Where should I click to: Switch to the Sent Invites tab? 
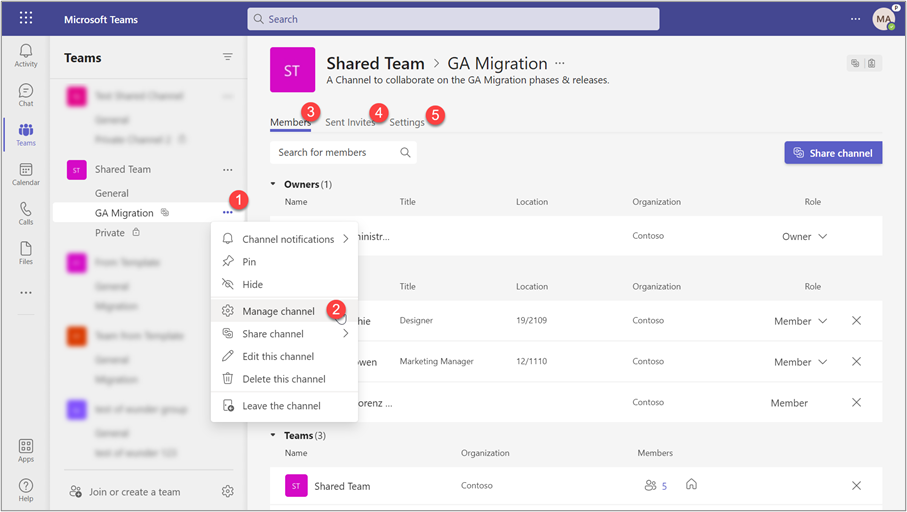[350, 122]
